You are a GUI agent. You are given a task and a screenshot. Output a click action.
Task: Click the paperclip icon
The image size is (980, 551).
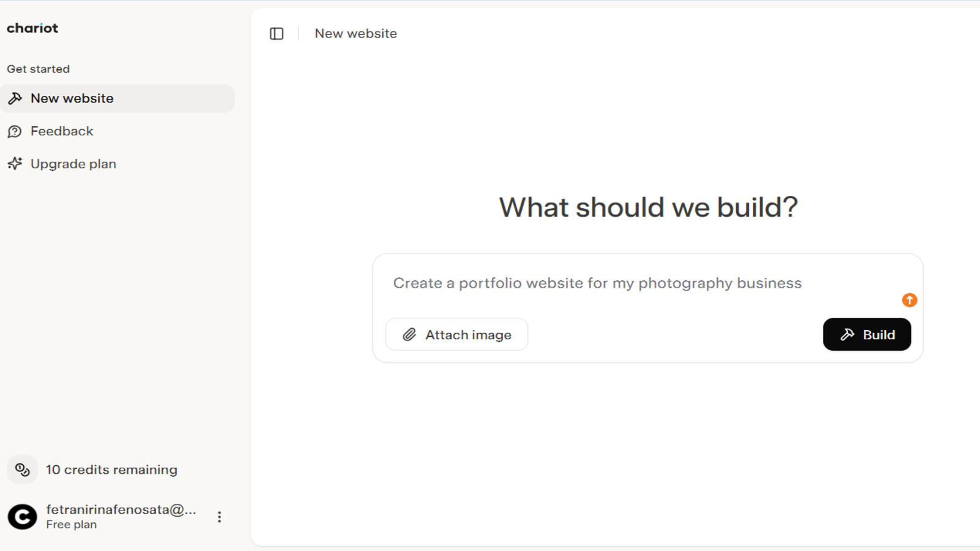pyautogui.click(x=409, y=334)
